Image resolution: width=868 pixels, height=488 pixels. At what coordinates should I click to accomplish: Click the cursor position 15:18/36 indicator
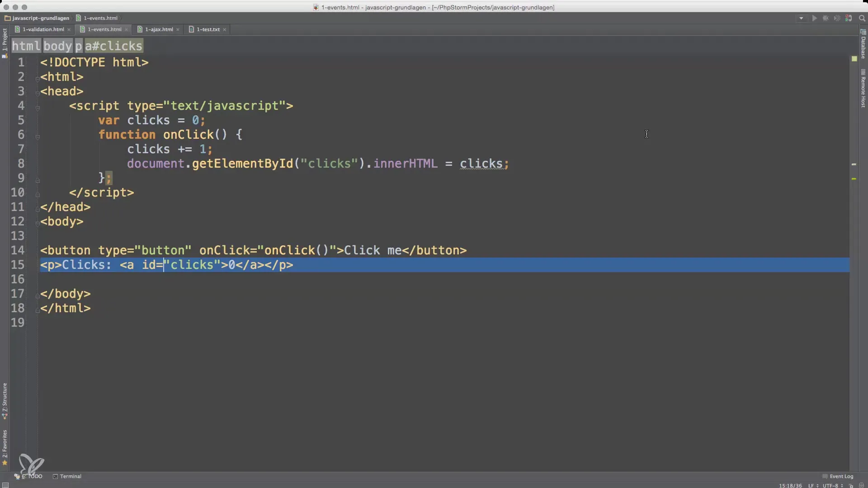[x=790, y=486]
